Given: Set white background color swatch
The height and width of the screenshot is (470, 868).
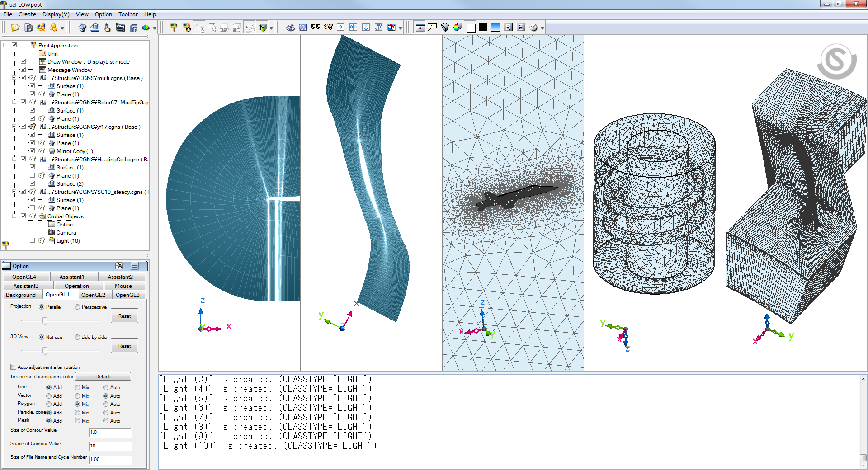Looking at the screenshot, I should tap(471, 27).
